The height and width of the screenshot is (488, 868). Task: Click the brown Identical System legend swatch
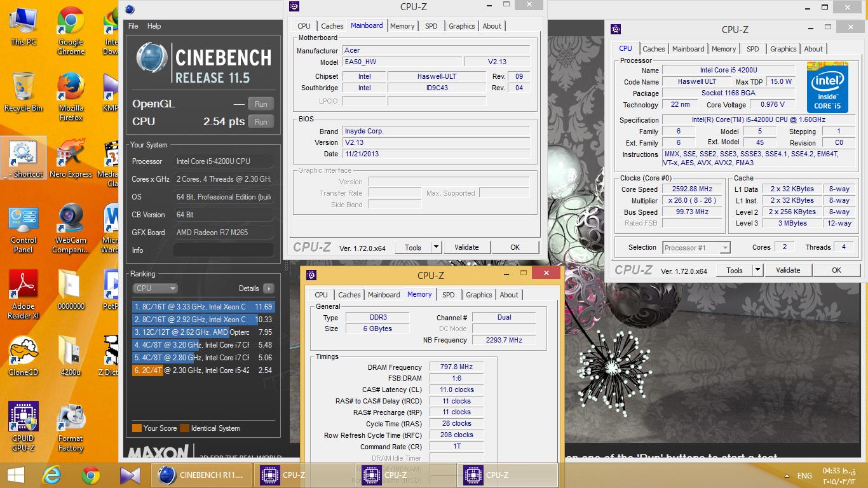[184, 428]
